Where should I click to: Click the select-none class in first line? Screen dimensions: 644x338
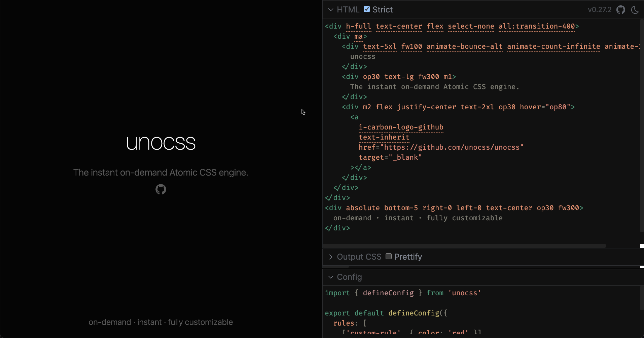[471, 26]
